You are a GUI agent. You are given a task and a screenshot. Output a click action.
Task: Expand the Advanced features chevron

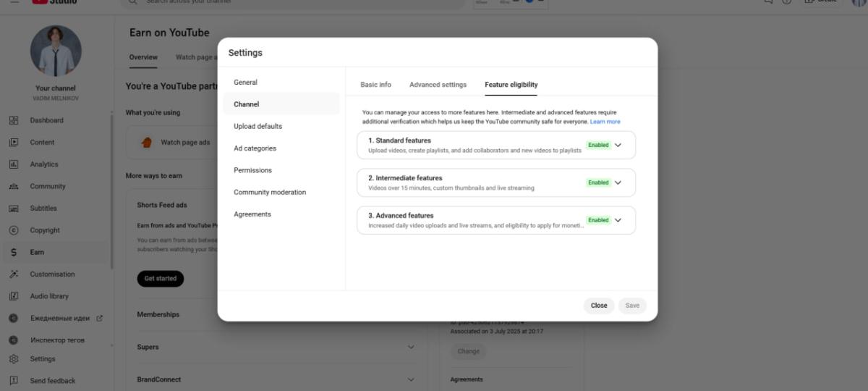click(618, 220)
